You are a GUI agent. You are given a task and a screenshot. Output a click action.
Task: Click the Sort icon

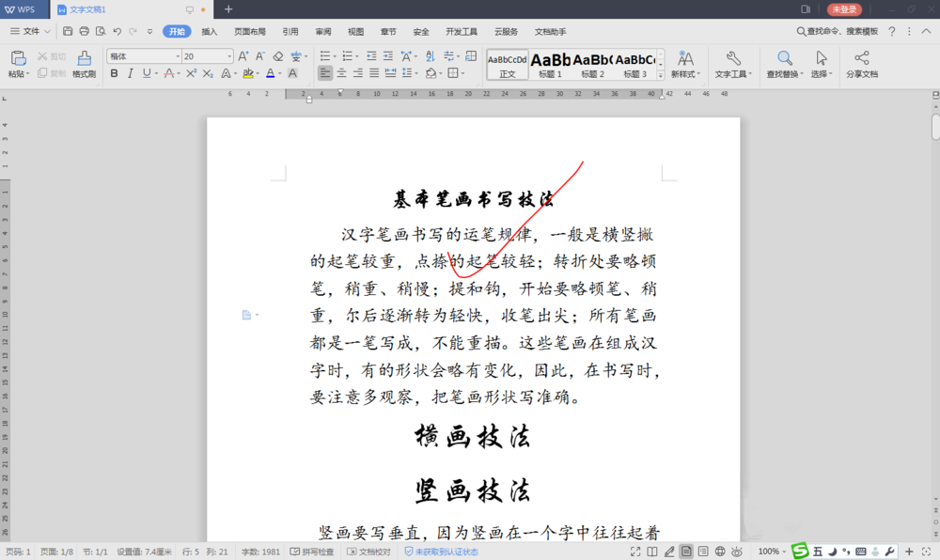pos(430,56)
